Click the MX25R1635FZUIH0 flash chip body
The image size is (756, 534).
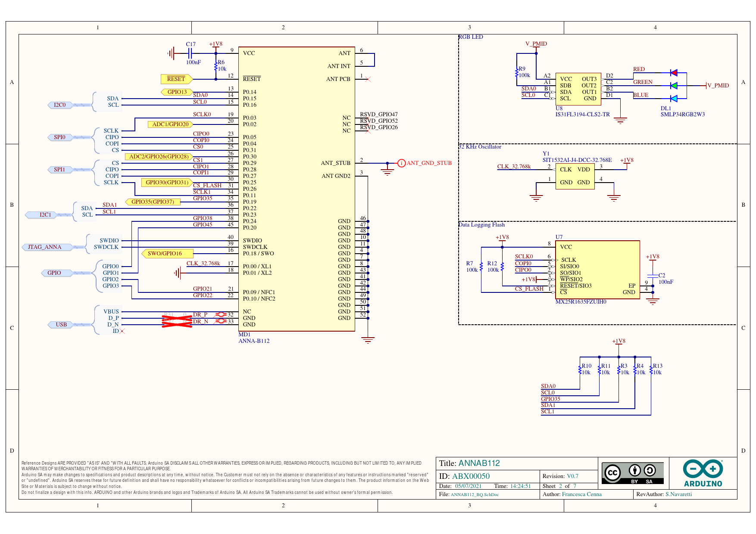(x=597, y=269)
